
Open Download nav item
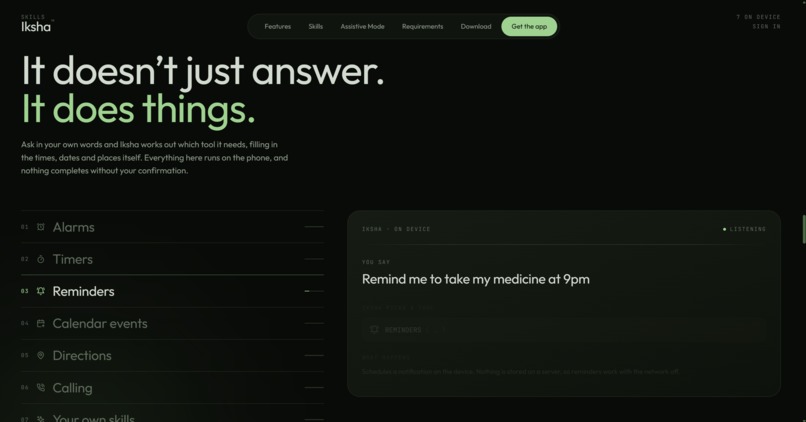click(x=476, y=27)
